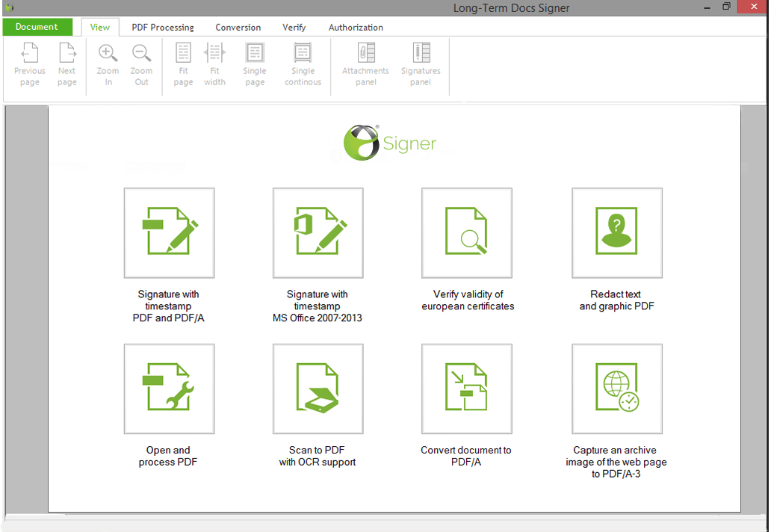Click 'Verify validity of european certificates' text
This screenshot has width=771, height=532.
point(468,300)
